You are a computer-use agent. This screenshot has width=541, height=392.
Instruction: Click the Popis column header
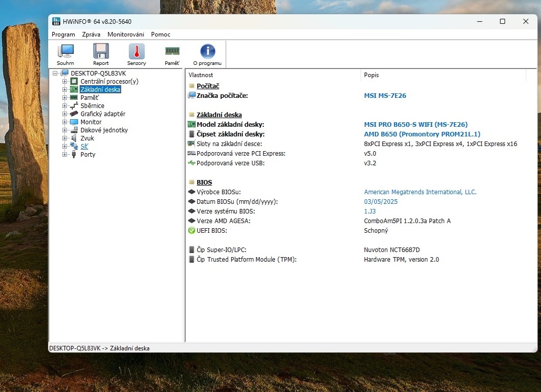pos(443,75)
